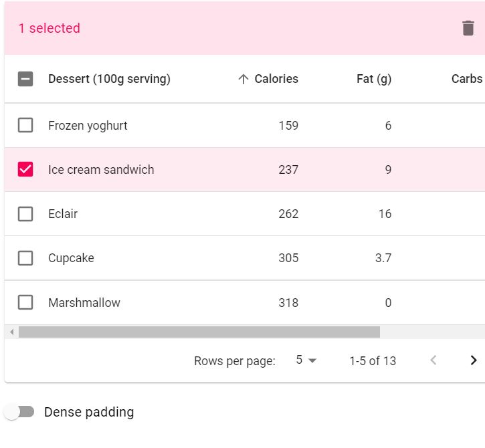Click the horizontal scrollbar thumb
Image resolution: width=485 pixels, height=448 pixels.
(x=199, y=332)
